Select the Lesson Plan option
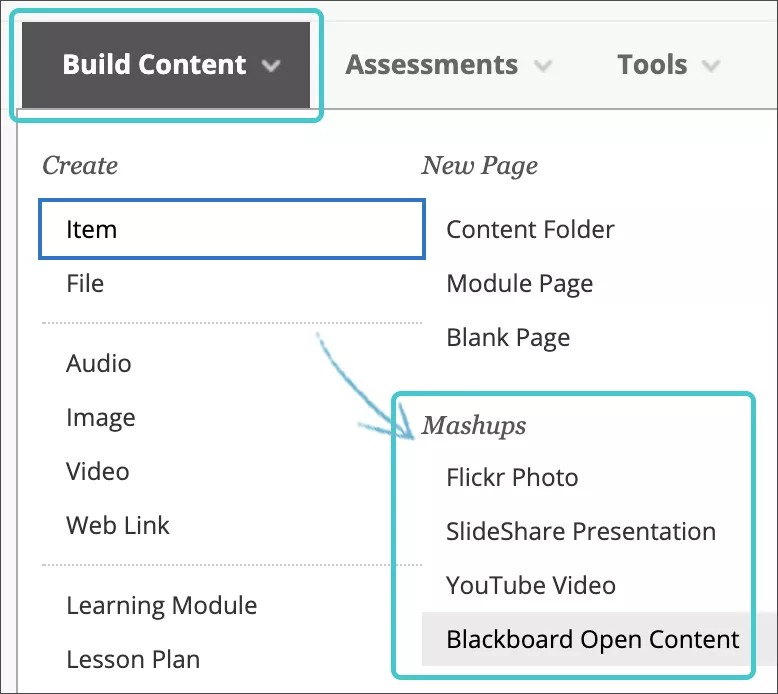Viewport: 778px width, 694px height. click(x=133, y=660)
